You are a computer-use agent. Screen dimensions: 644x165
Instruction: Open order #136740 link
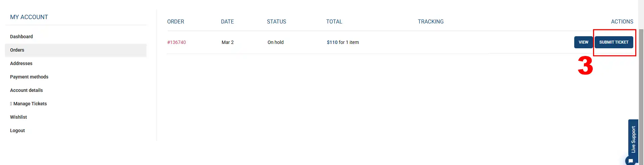click(x=176, y=42)
